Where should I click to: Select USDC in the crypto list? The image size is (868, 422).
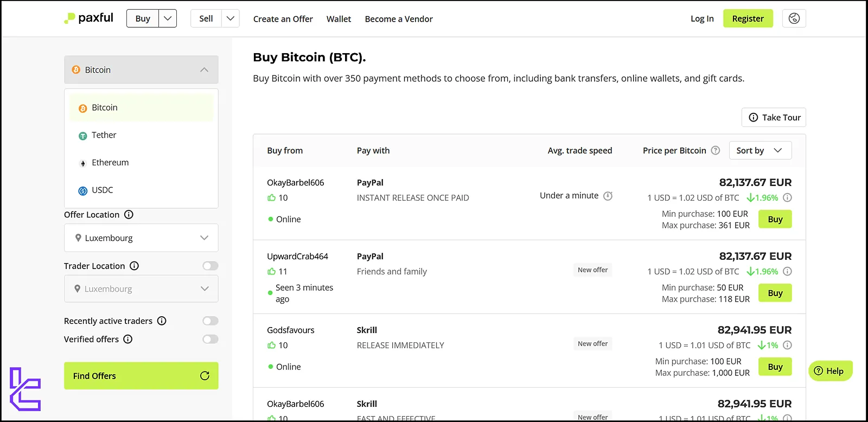(141, 190)
